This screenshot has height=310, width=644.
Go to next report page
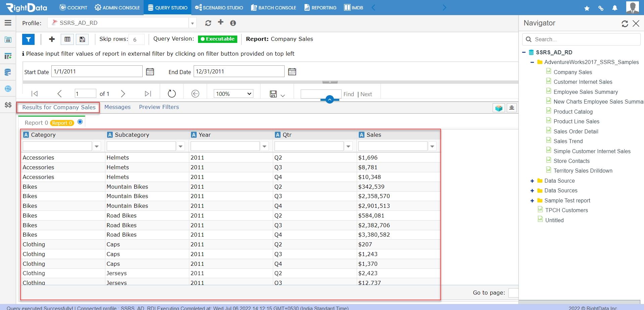[x=123, y=94]
